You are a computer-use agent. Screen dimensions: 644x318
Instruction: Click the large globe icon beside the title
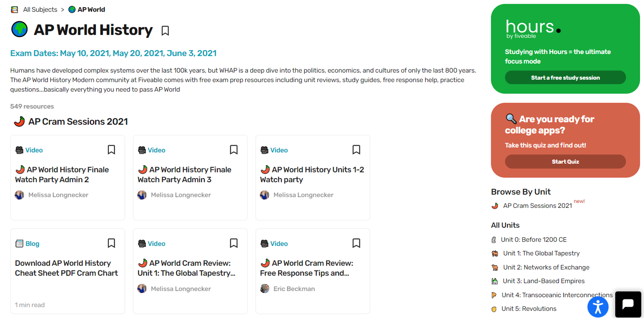[19, 29]
